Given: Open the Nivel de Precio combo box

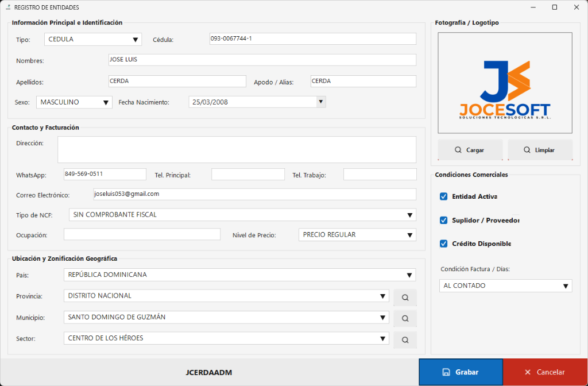Looking at the screenshot, I should (x=357, y=235).
